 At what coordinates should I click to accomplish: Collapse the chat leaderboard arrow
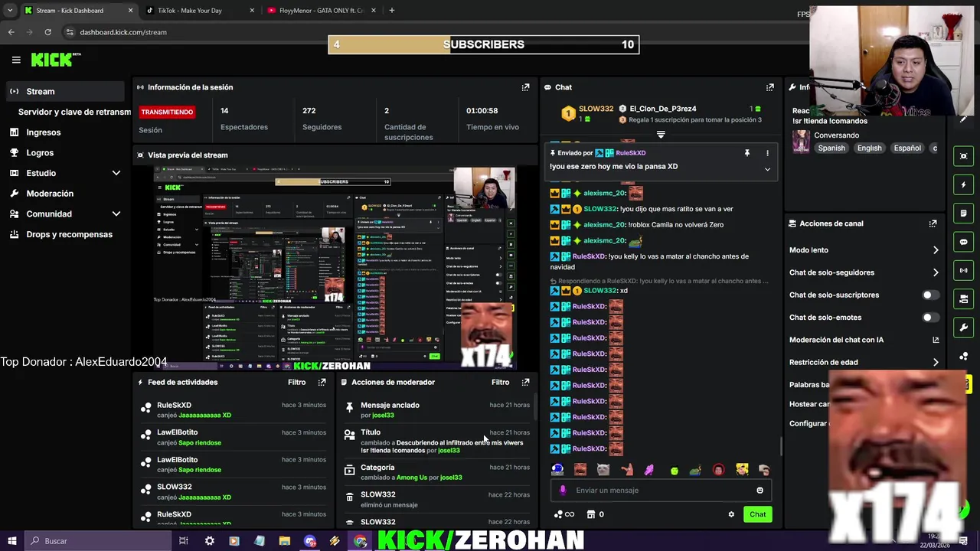pyautogui.click(x=661, y=135)
